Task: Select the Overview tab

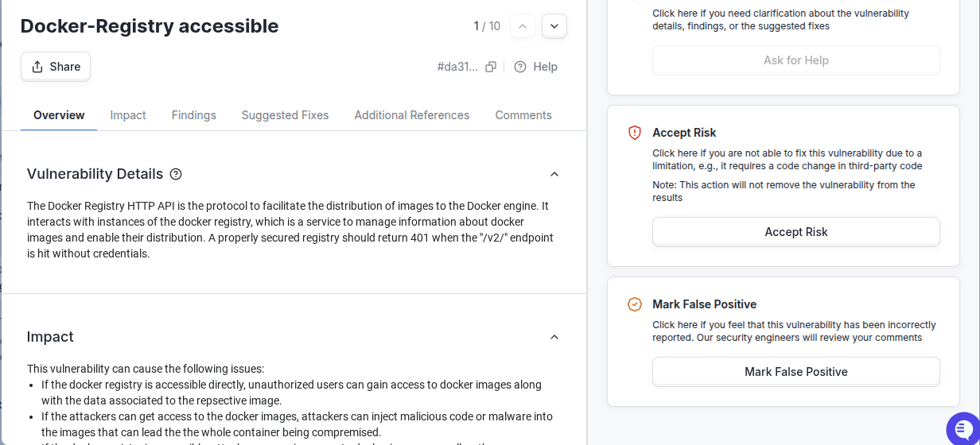Action: 59,115
